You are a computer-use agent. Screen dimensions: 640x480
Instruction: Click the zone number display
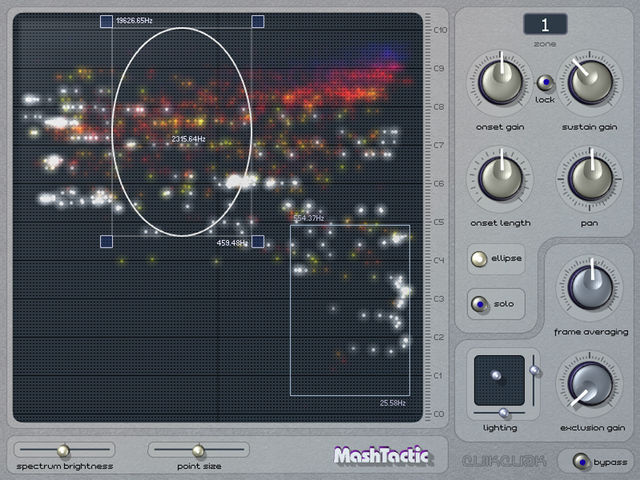point(545,24)
